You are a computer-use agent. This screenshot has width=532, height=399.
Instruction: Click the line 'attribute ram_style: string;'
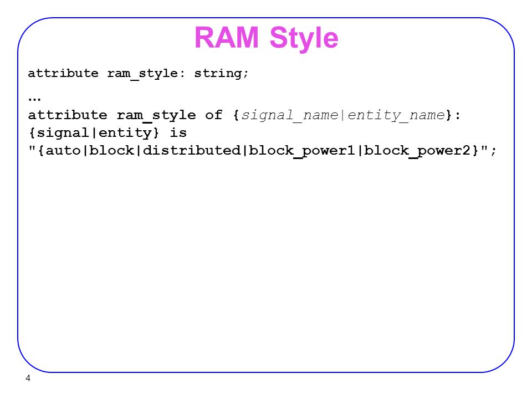138,74
